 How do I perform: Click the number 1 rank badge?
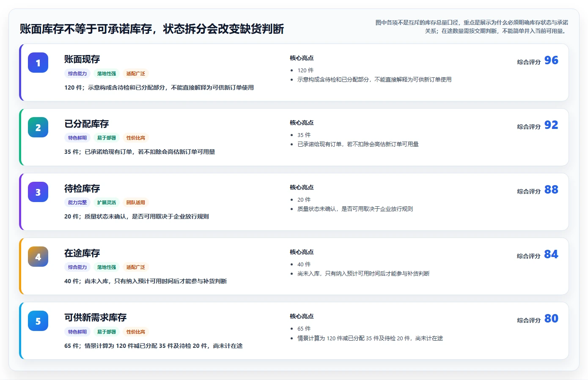coord(38,63)
